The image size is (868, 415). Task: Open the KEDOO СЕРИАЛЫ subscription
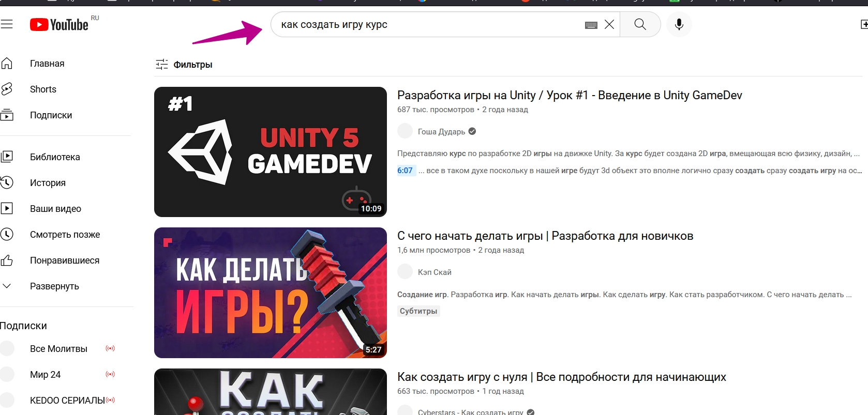pyautogui.click(x=67, y=400)
